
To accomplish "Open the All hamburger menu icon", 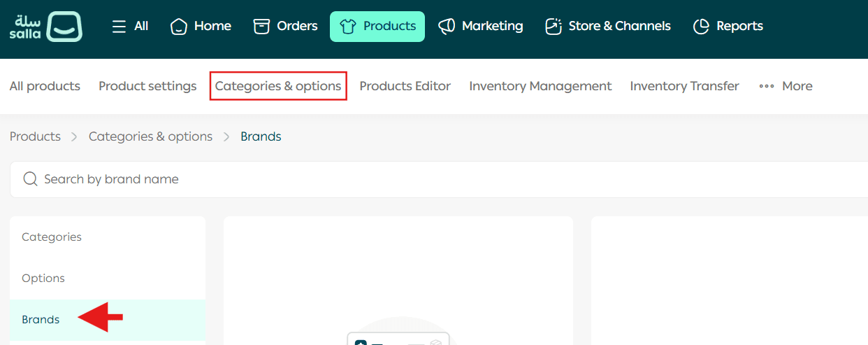I will (x=120, y=27).
